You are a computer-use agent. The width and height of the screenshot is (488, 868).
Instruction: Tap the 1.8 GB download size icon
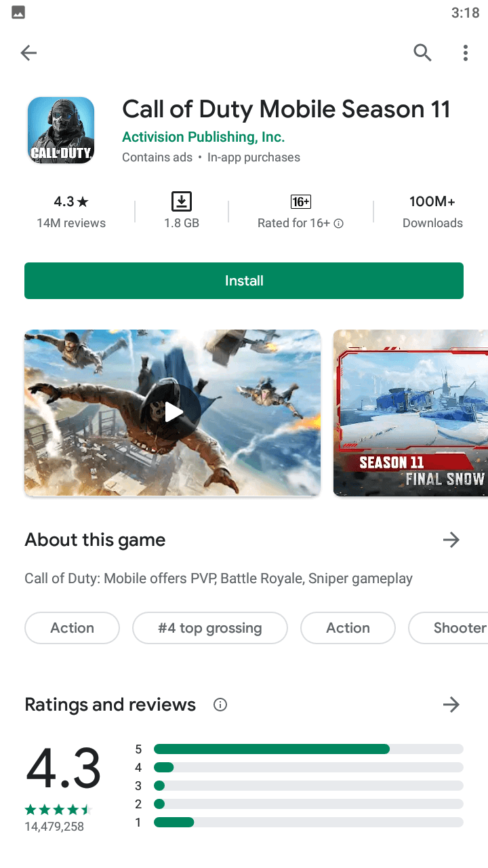pos(182,201)
